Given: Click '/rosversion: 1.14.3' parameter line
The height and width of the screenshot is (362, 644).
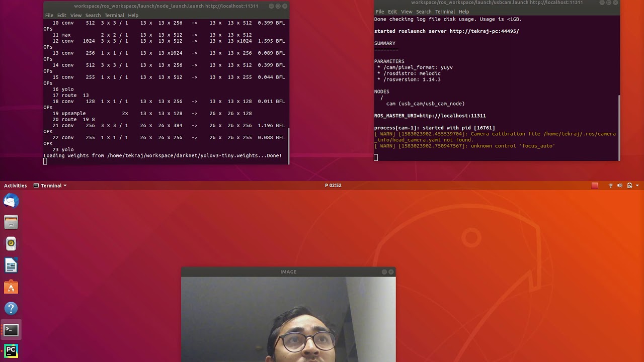Looking at the screenshot, I should tap(409, 79).
